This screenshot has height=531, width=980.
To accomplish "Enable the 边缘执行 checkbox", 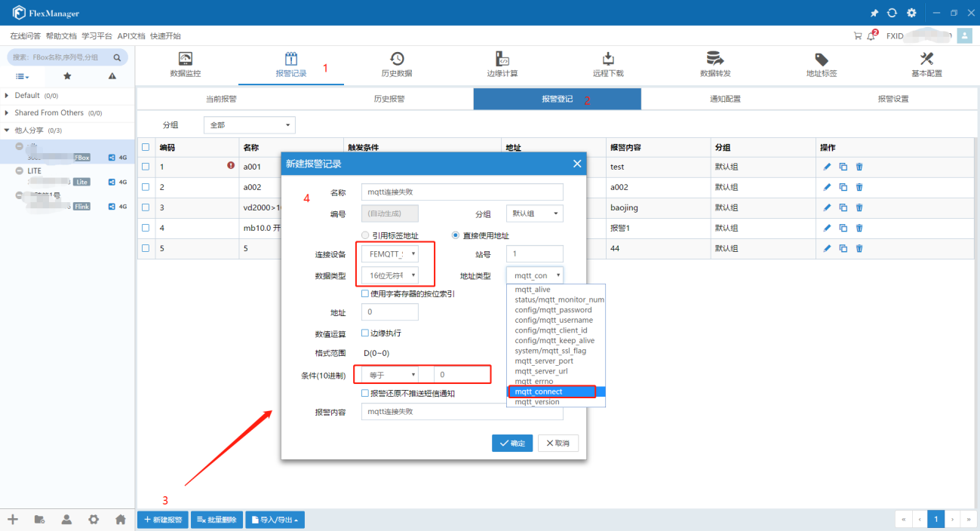I will [x=366, y=333].
